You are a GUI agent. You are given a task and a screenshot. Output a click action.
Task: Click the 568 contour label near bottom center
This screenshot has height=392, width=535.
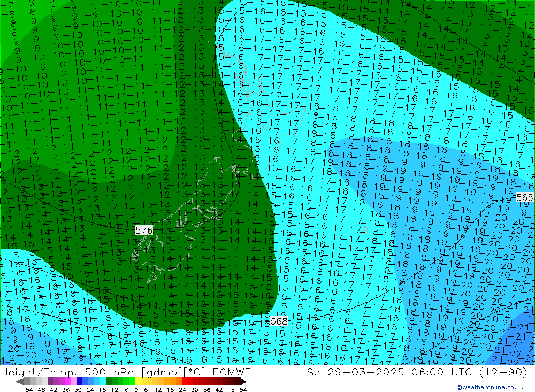pyautogui.click(x=279, y=321)
